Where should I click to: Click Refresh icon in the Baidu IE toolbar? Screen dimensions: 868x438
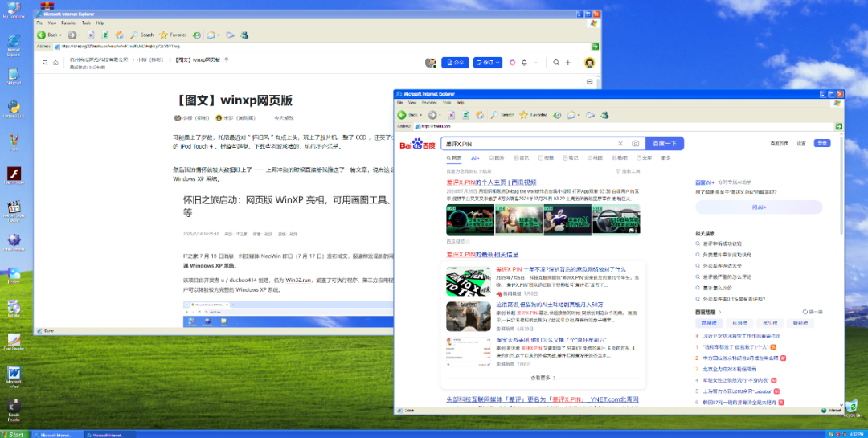[465, 115]
